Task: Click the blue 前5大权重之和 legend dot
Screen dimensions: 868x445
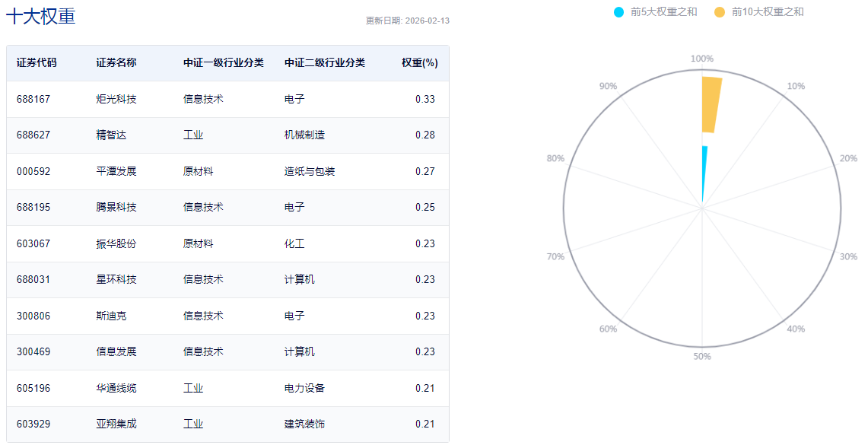Action: coord(618,12)
